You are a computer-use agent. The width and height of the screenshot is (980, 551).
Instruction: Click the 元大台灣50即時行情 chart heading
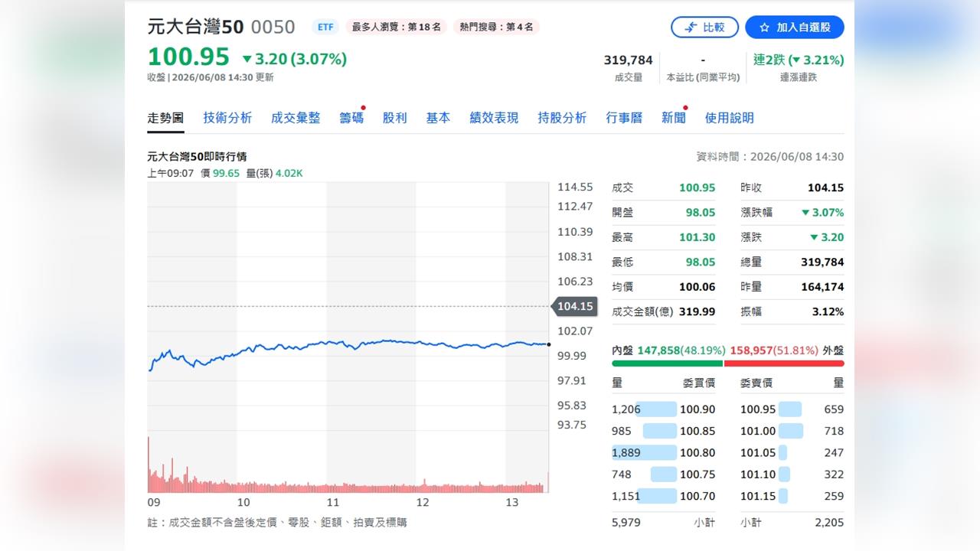coord(197,157)
